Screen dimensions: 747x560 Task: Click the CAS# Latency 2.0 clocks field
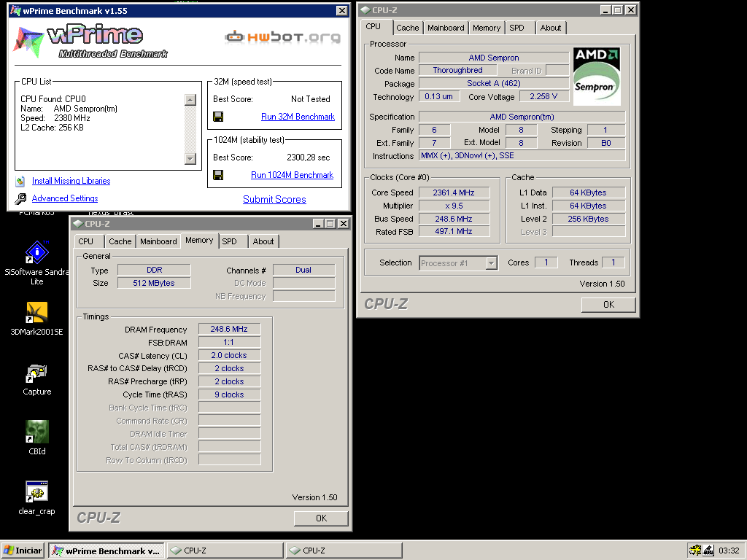point(229,355)
